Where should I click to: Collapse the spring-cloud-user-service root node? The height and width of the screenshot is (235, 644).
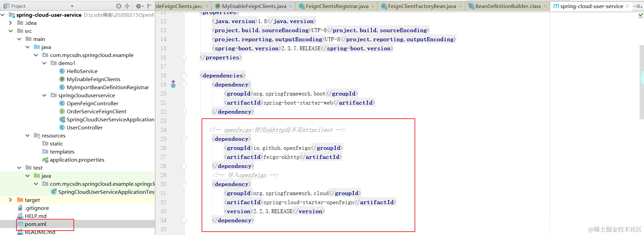tap(3, 15)
